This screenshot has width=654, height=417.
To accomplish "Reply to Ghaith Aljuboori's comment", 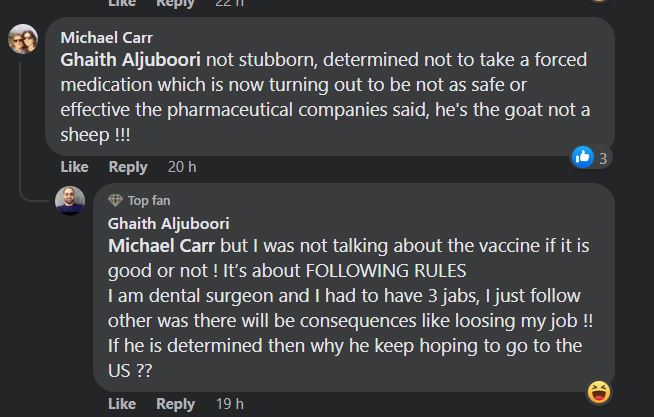I will point(175,404).
